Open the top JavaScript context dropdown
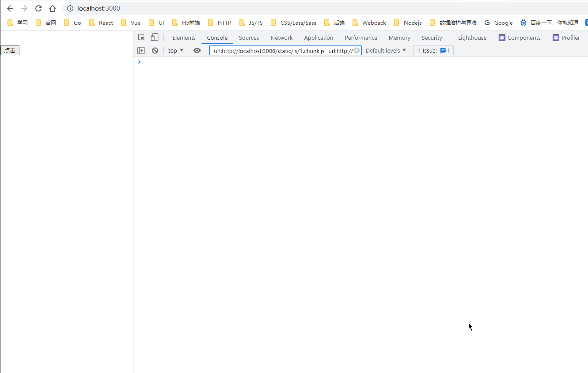Image resolution: width=588 pixels, height=373 pixels. [176, 50]
